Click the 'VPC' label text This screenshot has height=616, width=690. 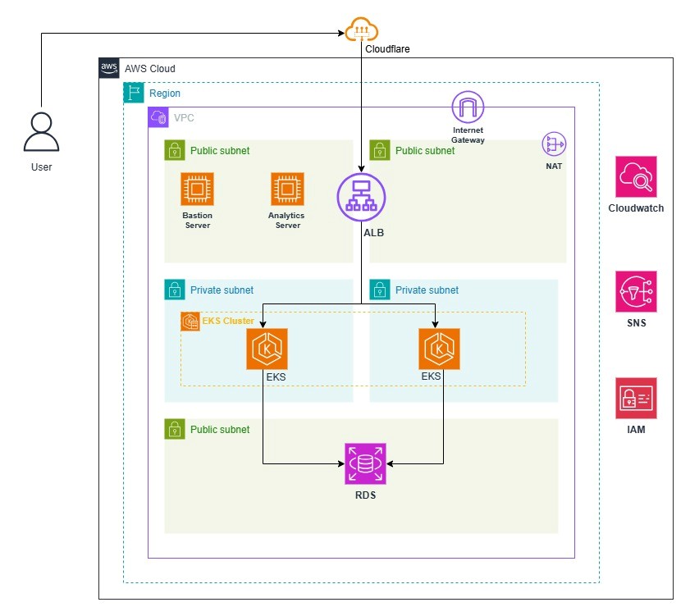tap(184, 118)
